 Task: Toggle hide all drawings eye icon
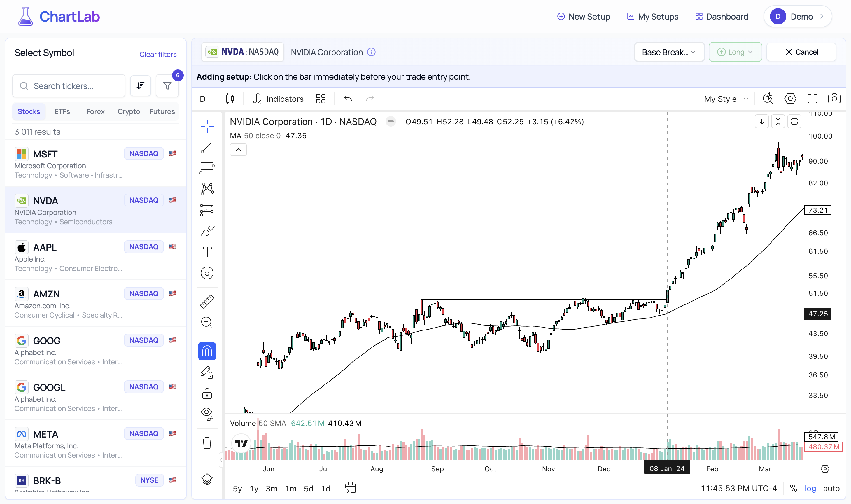click(x=207, y=414)
